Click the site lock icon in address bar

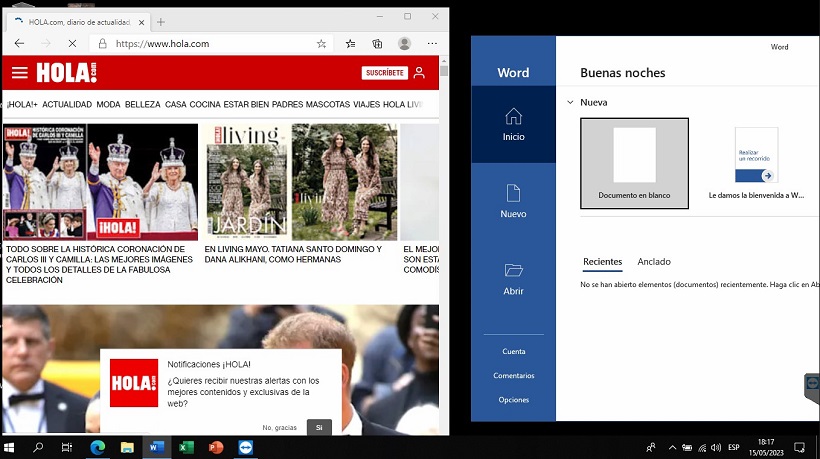click(x=102, y=43)
